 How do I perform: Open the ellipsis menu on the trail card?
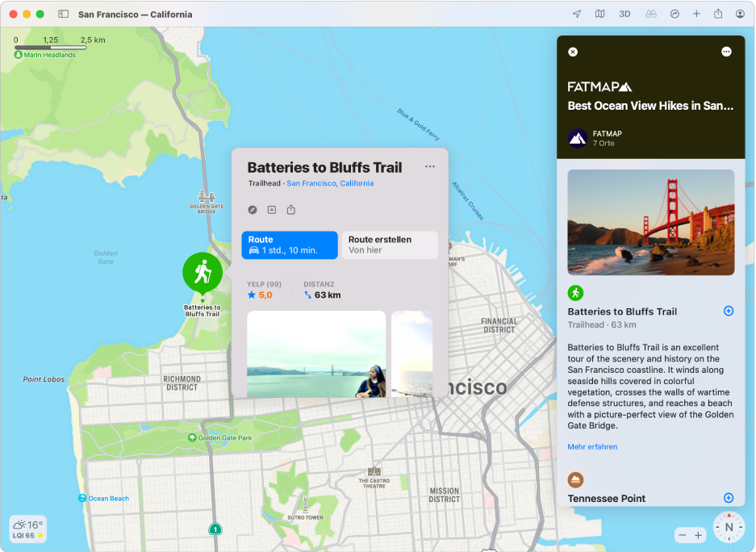(x=430, y=166)
